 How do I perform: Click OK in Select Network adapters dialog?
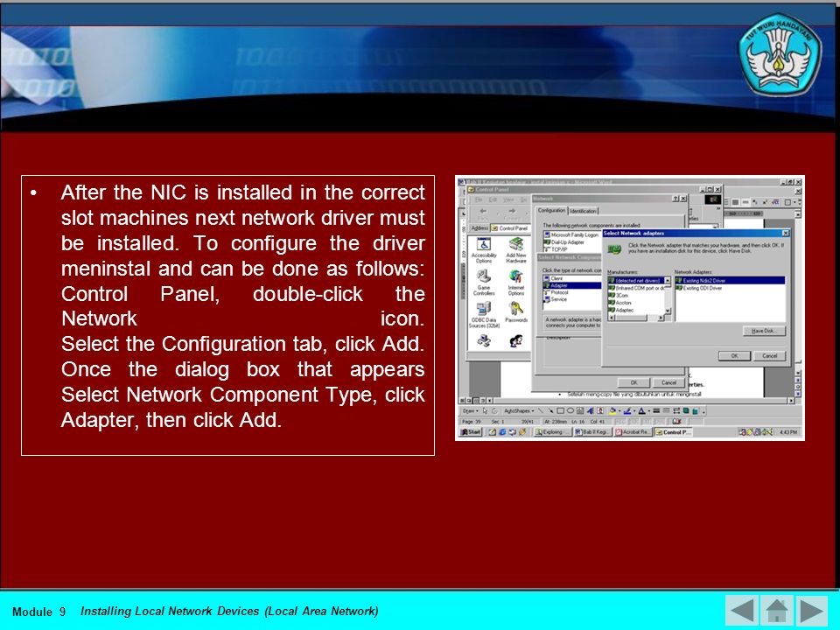coord(734,356)
